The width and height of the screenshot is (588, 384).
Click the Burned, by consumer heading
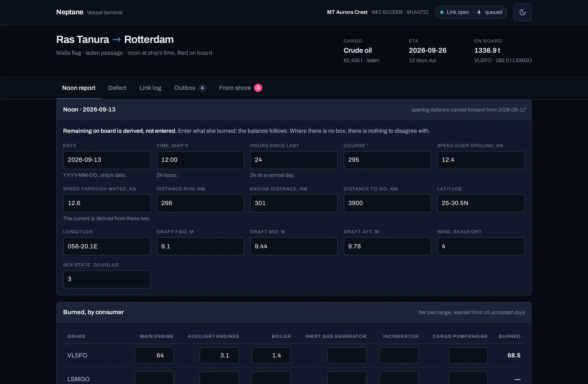(x=93, y=312)
